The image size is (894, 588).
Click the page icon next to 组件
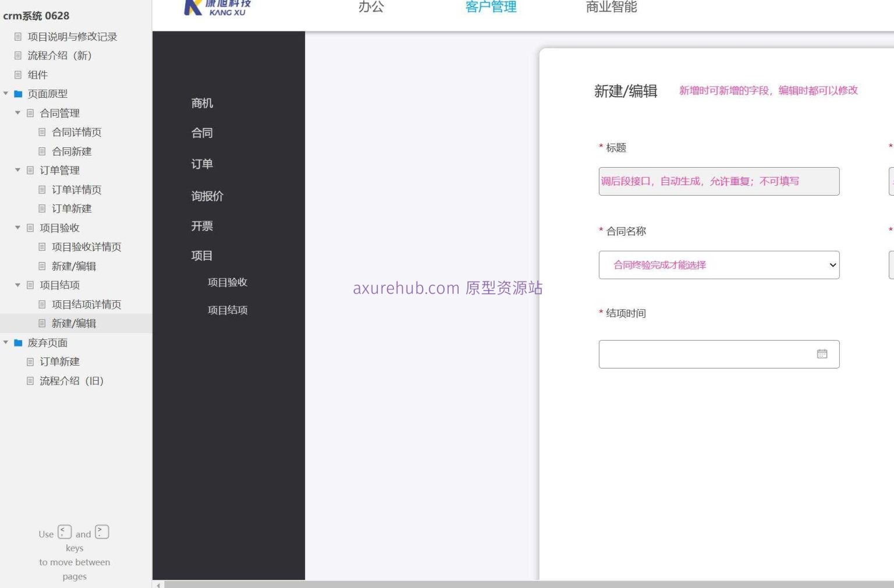[x=18, y=75]
